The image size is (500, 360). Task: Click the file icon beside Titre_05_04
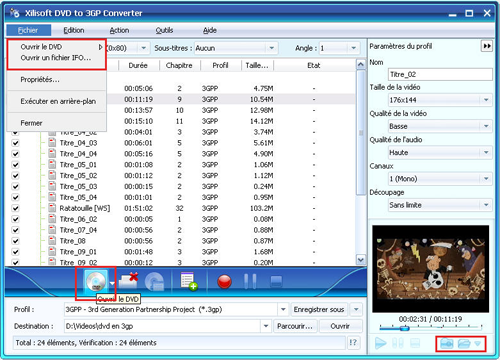[x=52, y=197]
